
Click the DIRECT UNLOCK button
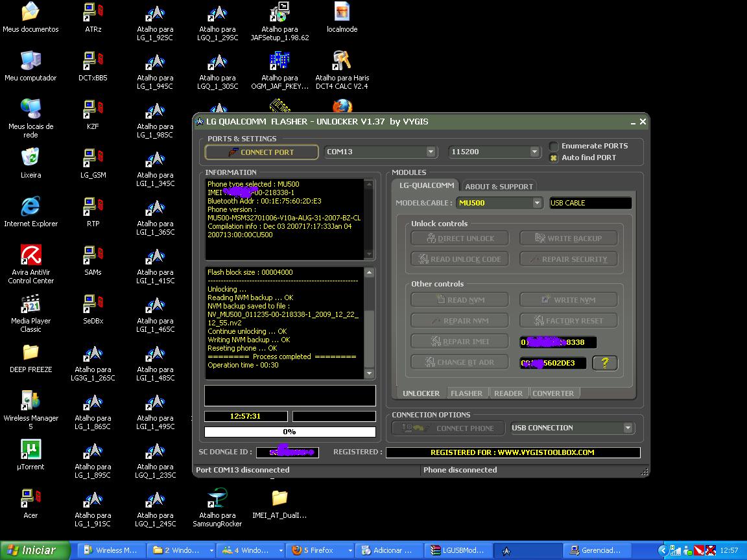point(460,238)
